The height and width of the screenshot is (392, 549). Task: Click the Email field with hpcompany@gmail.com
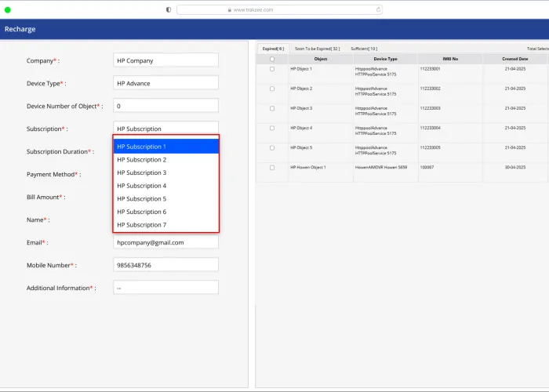(165, 243)
